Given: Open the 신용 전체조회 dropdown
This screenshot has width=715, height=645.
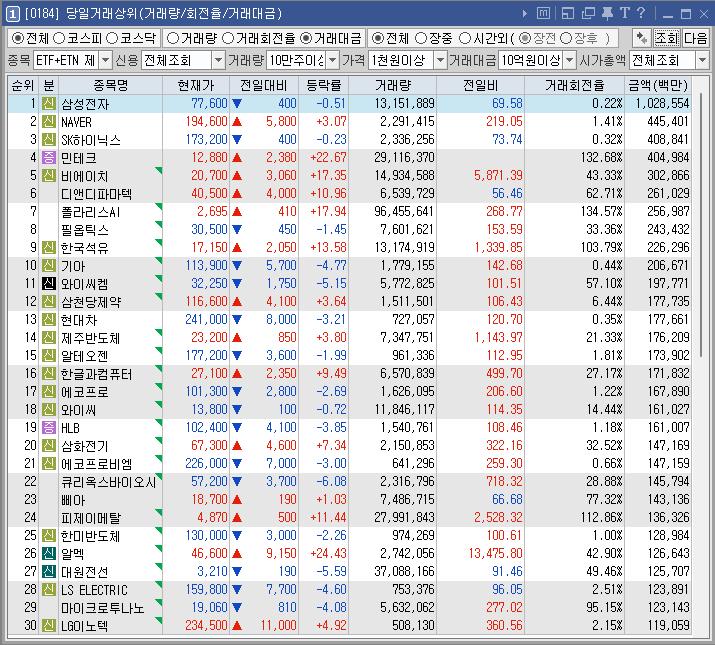Looking at the screenshot, I should pos(219,60).
